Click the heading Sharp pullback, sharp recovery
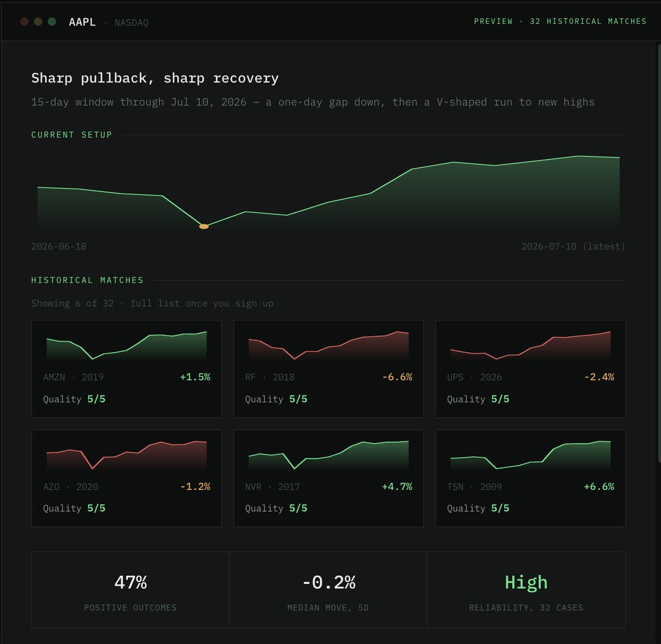661x644 pixels. click(155, 78)
